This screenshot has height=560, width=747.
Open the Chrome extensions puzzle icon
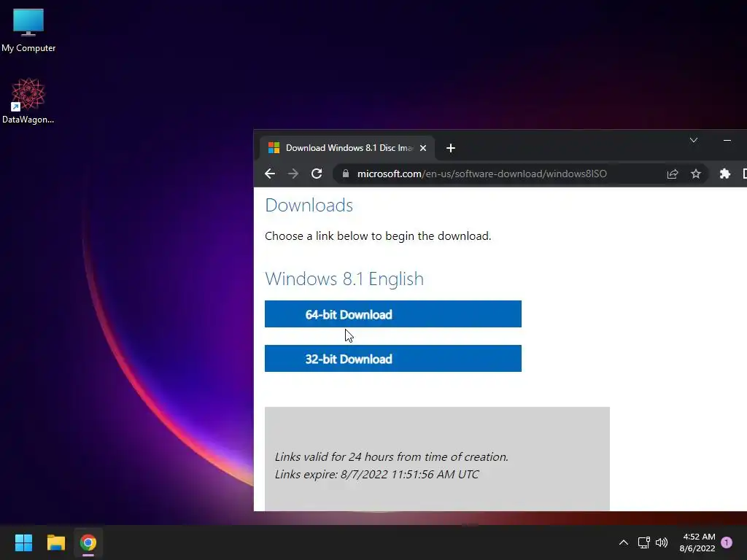[724, 174]
